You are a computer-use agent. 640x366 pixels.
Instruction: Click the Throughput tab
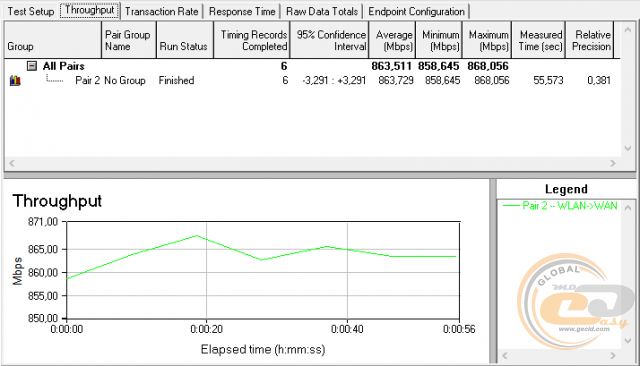point(90,10)
